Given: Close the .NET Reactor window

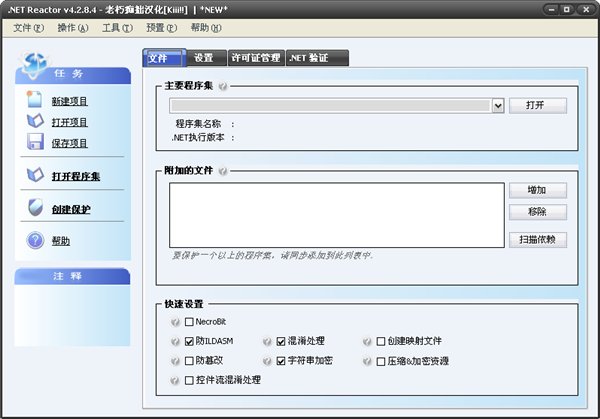Looking at the screenshot, I should click(585, 10).
